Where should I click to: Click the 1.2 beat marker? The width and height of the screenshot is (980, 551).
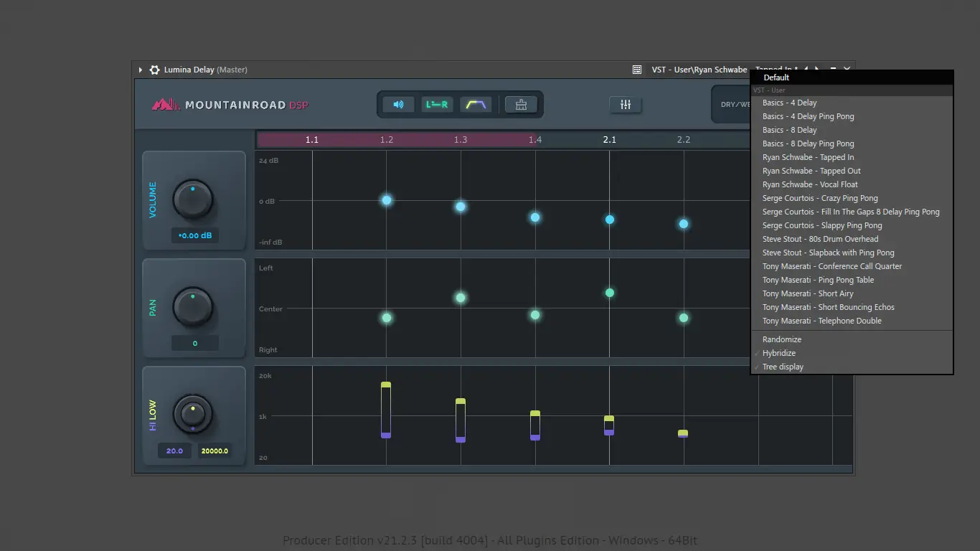(x=387, y=139)
